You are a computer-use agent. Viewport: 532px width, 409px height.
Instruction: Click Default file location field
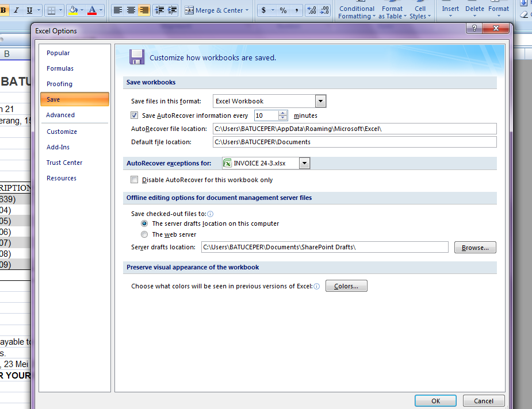[x=354, y=142]
